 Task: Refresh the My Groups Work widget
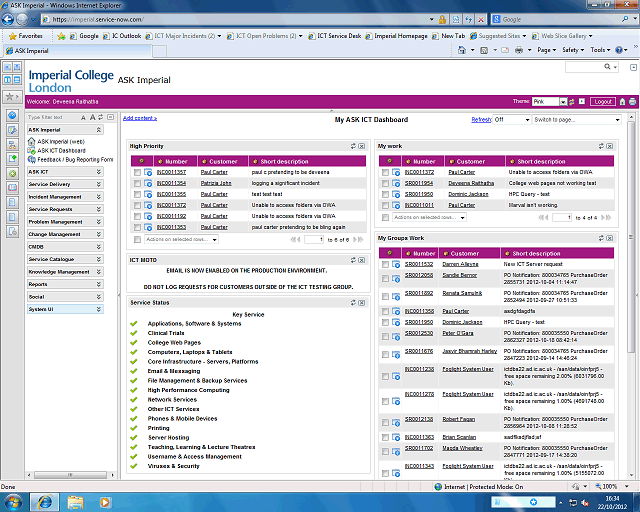click(x=600, y=238)
